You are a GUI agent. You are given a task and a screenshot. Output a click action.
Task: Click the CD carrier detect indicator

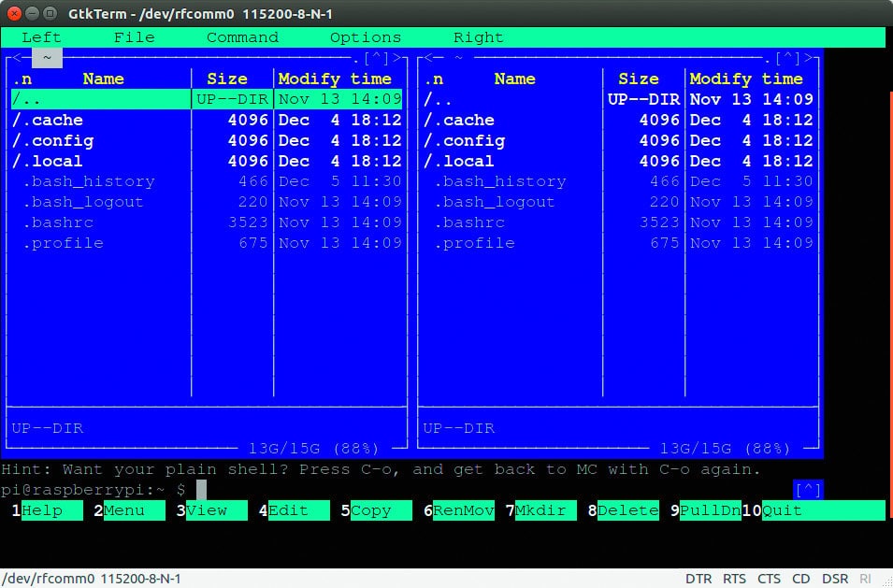point(800,579)
